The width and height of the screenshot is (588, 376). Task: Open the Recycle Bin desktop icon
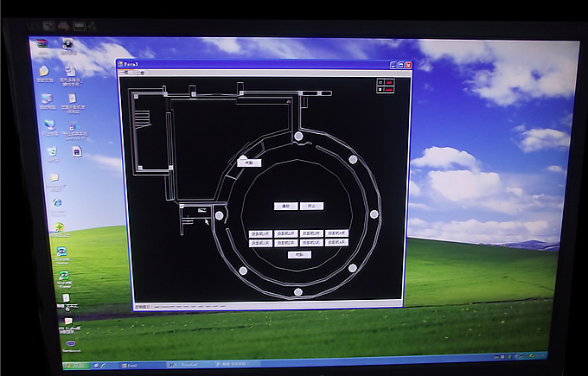pos(52,152)
